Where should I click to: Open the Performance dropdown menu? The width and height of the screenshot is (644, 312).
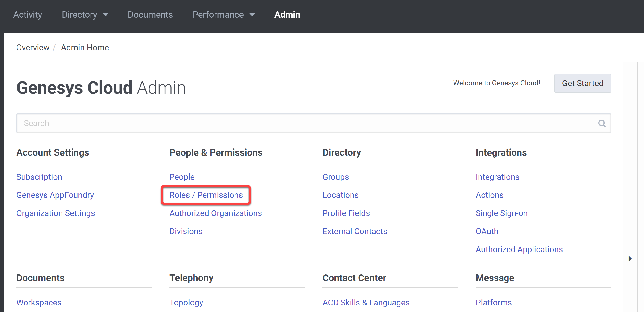pos(223,15)
